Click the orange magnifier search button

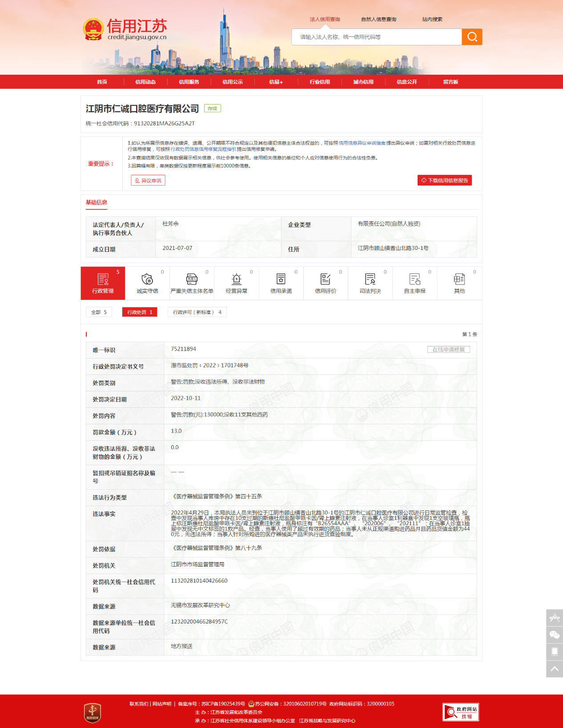point(472,37)
